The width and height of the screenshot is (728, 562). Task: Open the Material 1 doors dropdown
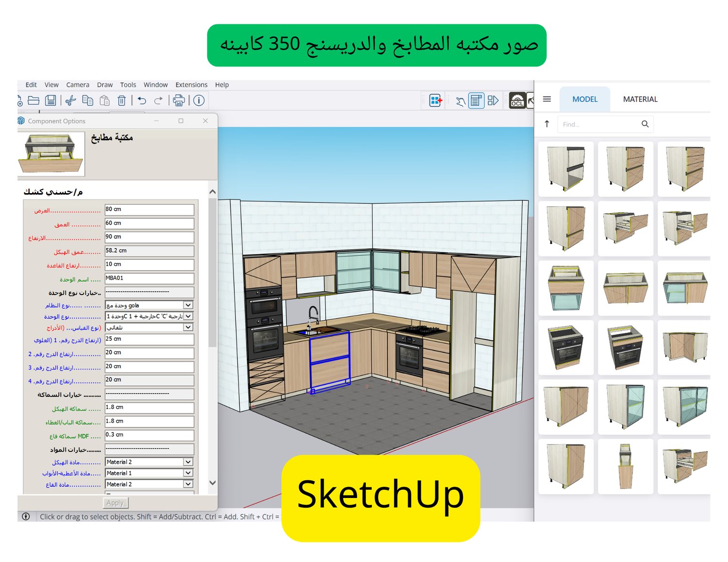tap(188, 473)
